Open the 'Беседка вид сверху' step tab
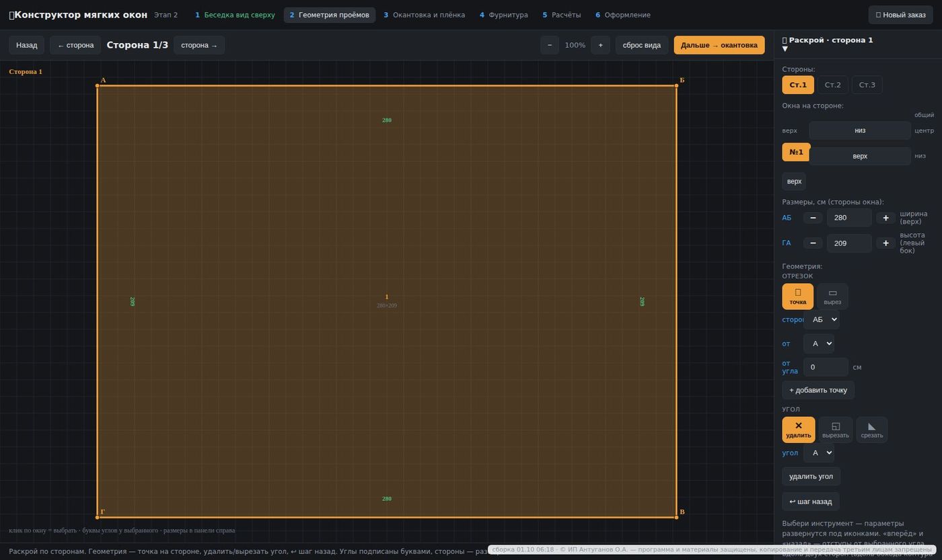Screen dimensions: 942x560 (235, 15)
